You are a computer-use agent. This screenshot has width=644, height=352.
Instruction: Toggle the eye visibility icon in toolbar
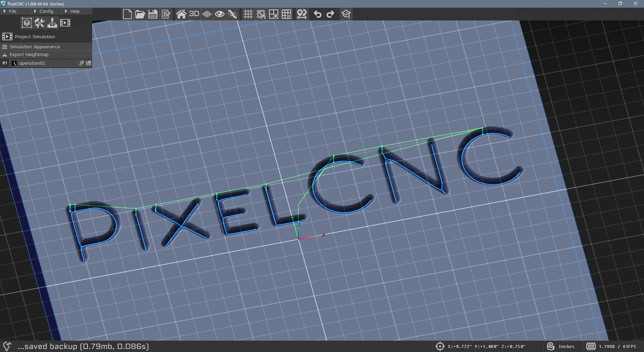[220, 14]
